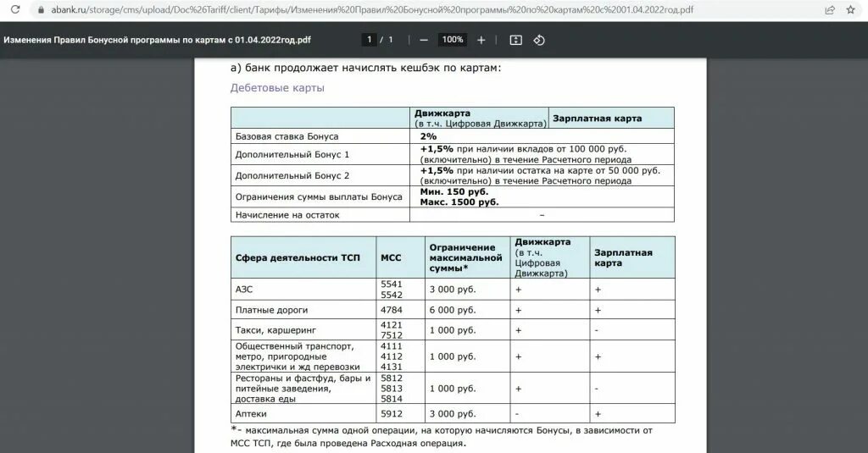This screenshot has height=453, width=868.
Task: Click the lock icon in the address bar
Action: coord(41,9)
